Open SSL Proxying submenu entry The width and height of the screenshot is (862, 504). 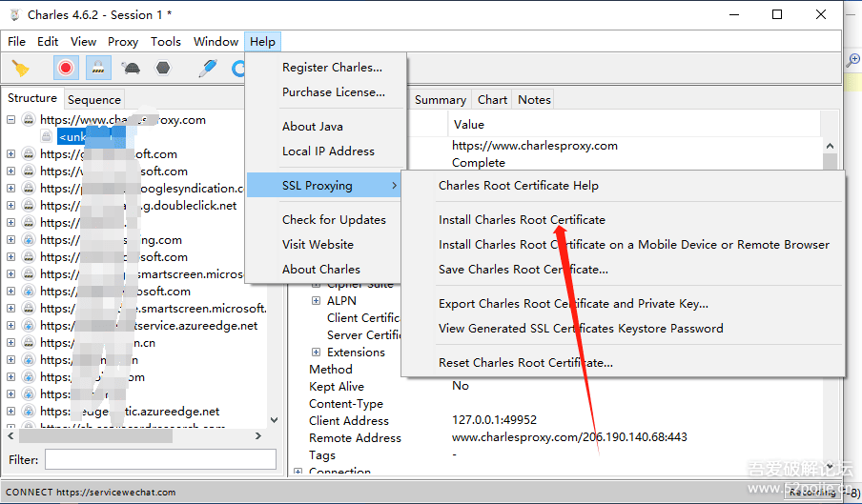[324, 186]
